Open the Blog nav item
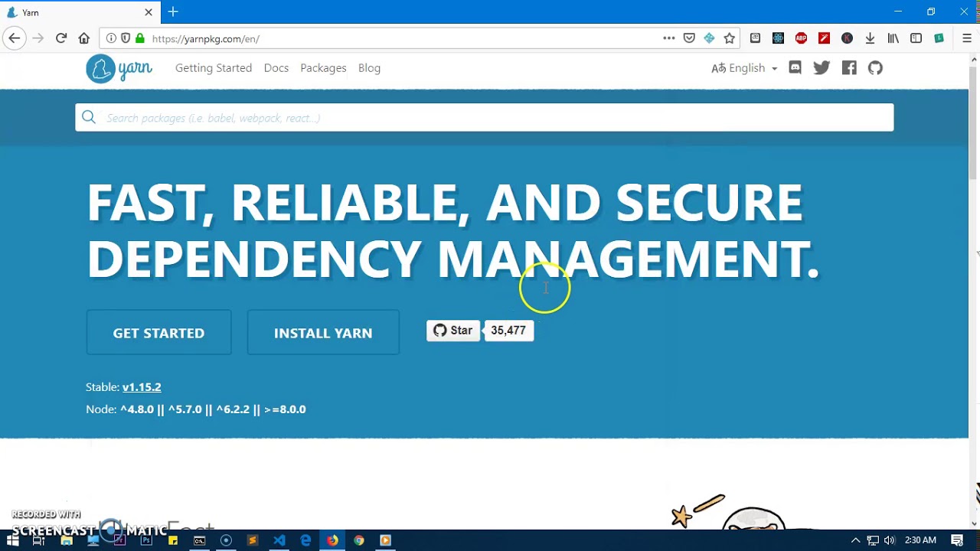This screenshot has width=980, height=551. 369,68
